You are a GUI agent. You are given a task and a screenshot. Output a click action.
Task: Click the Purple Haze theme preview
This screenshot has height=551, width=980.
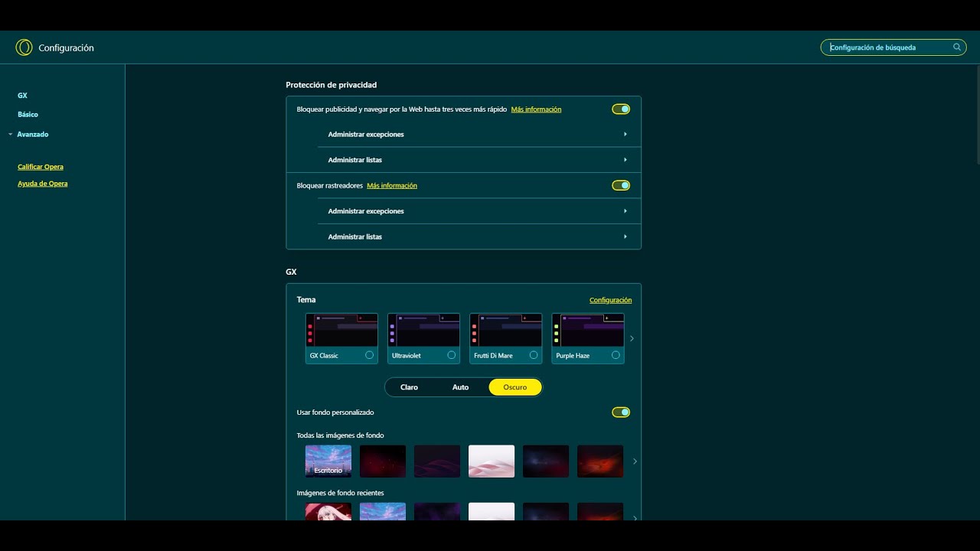point(587,331)
